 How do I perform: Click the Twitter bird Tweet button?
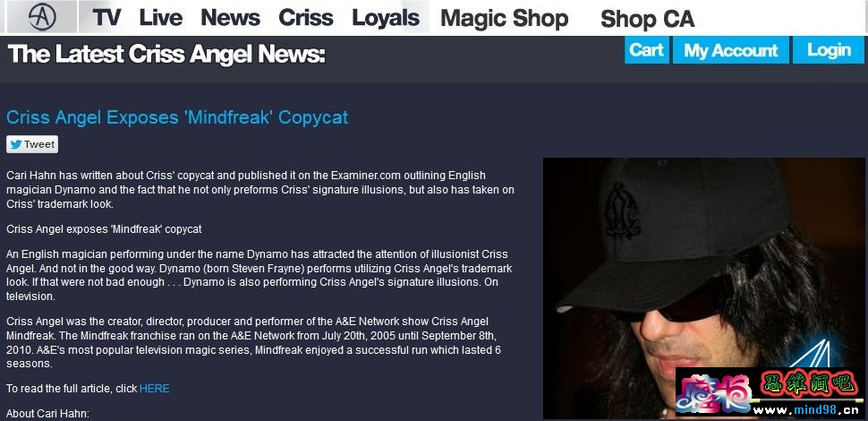[x=32, y=144]
